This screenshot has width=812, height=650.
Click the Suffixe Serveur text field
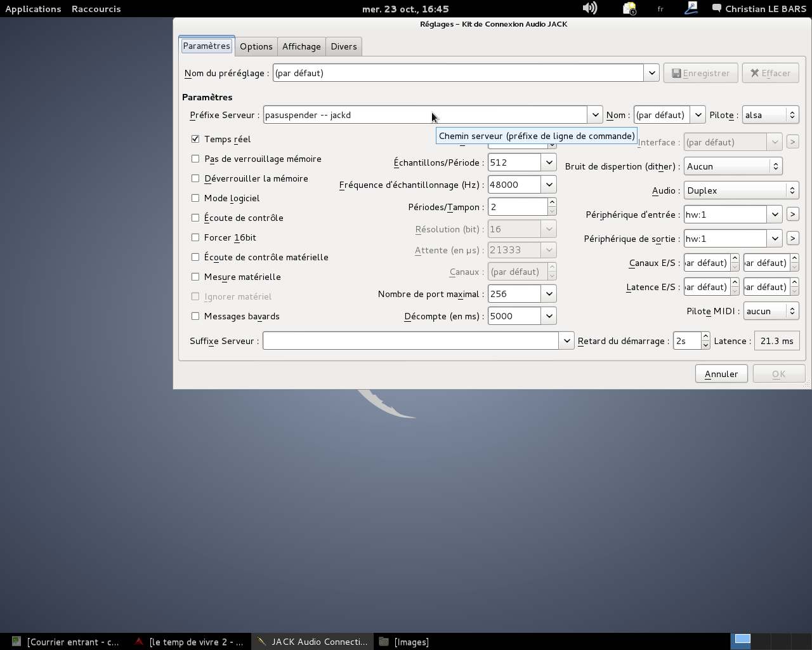410,341
